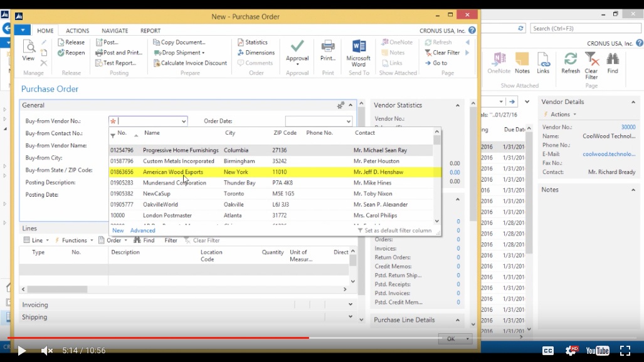The image size is (644, 362).
Task: Open Dimensions in Order group
Action: [256, 53]
